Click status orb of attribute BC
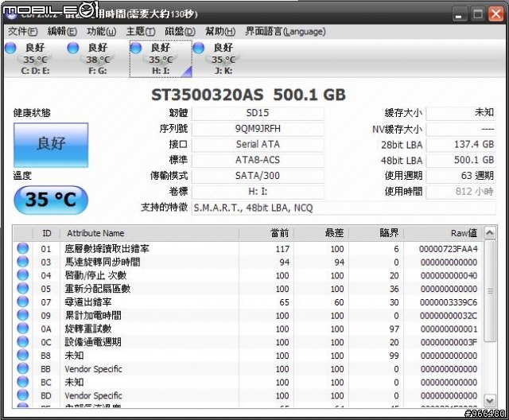The image size is (509, 420). point(23,382)
